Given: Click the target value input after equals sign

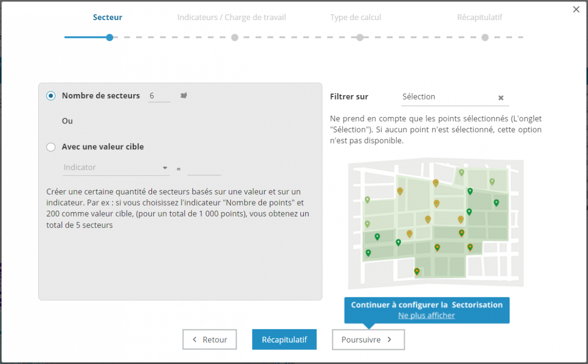Looking at the screenshot, I should [204, 168].
